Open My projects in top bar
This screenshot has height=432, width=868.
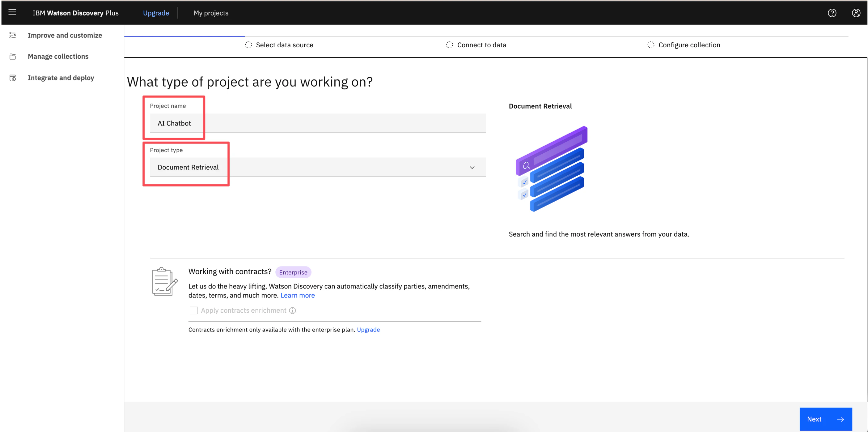pyautogui.click(x=211, y=13)
